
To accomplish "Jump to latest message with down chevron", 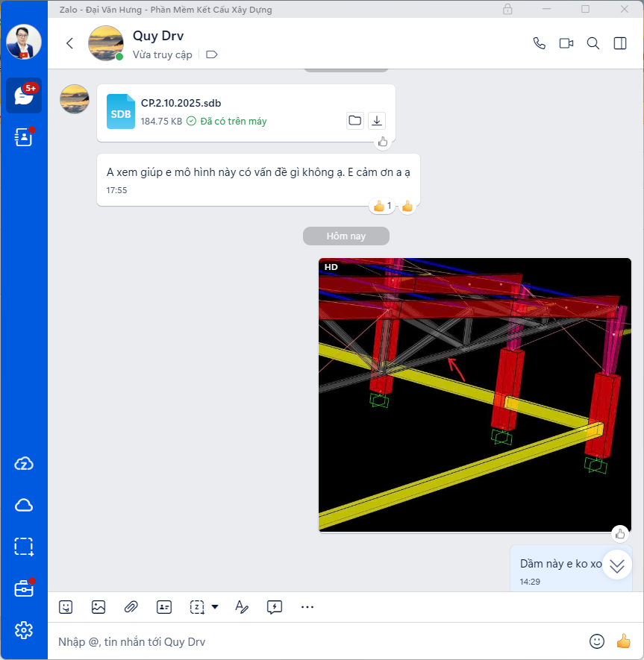I will pyautogui.click(x=616, y=565).
